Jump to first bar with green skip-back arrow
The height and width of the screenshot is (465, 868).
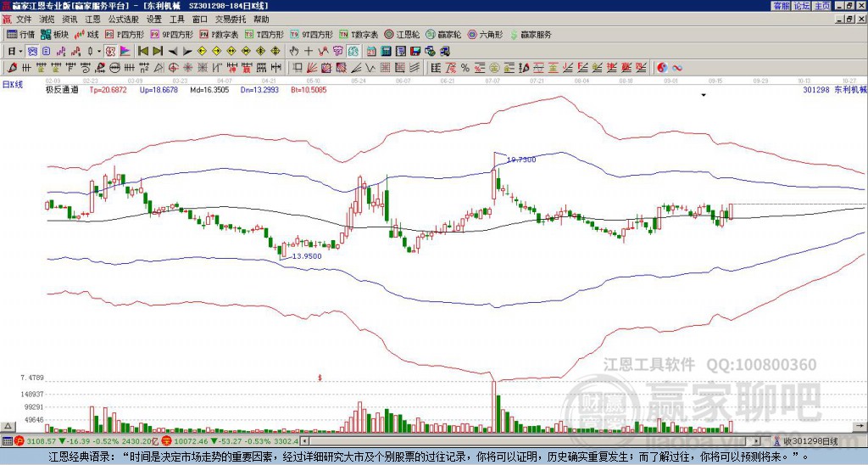coord(142,52)
